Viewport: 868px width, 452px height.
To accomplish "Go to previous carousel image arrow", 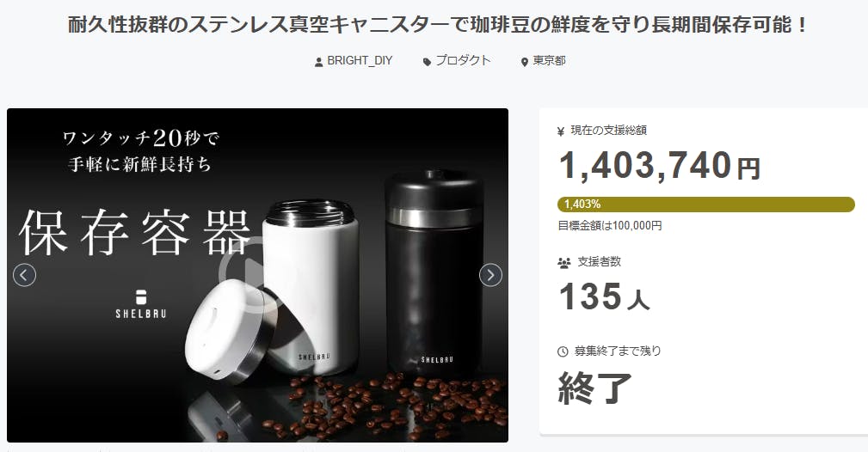I will (24, 275).
